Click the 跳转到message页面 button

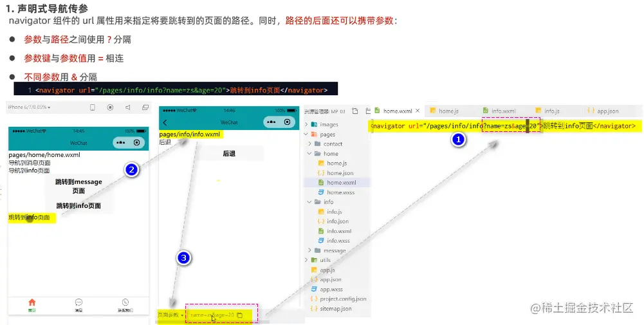(78, 186)
